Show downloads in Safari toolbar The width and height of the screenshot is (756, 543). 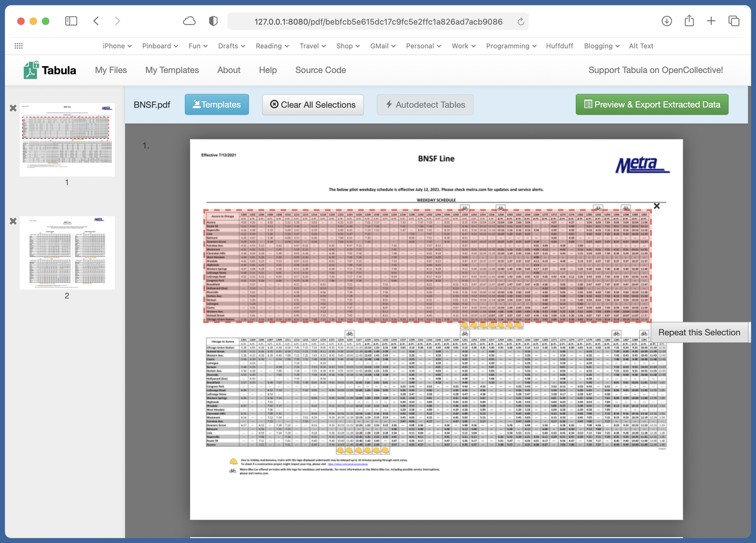point(666,21)
